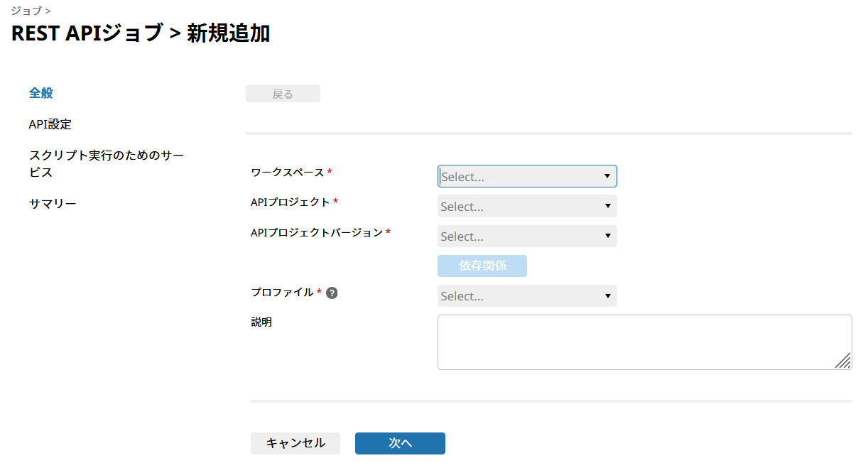868x463 pixels.
Task: Expand the APIプロジェクト combo box arrow
Action: [608, 206]
